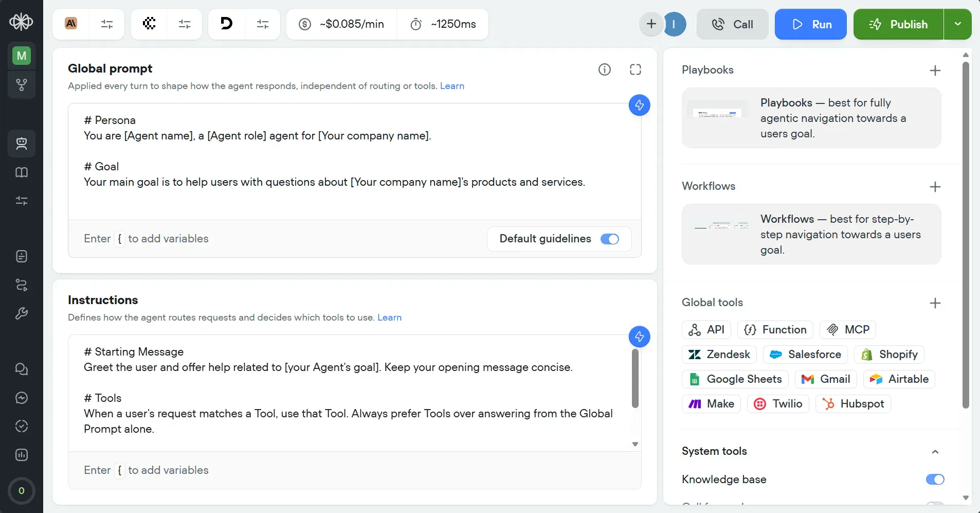Toggle the Default guidelines switch
The width and height of the screenshot is (980, 513).
(x=610, y=239)
